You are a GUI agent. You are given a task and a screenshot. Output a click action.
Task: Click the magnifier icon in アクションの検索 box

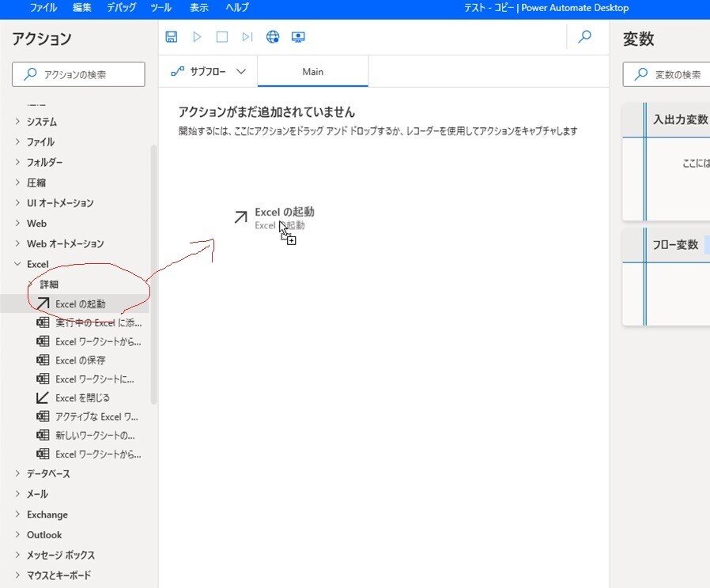[x=30, y=73]
